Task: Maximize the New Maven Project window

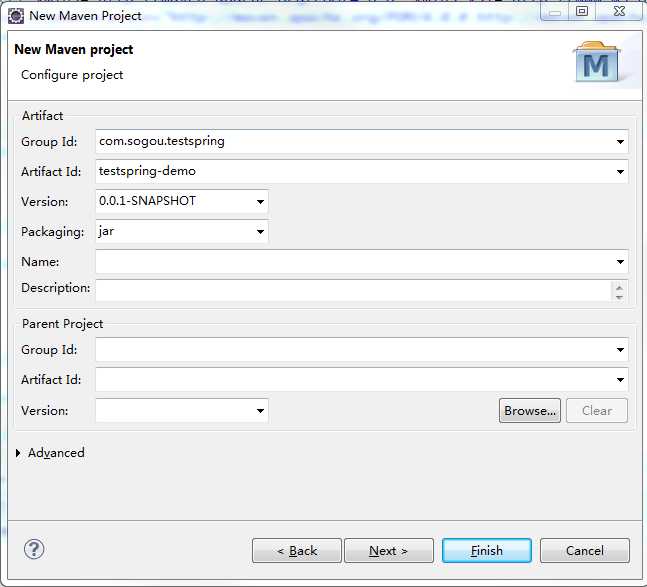Action: (x=582, y=11)
